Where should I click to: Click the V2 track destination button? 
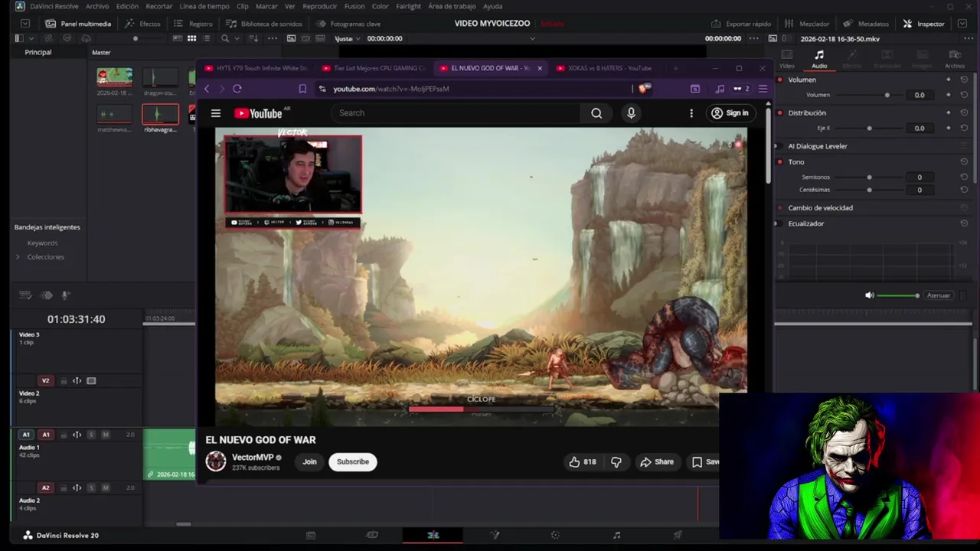tap(45, 380)
